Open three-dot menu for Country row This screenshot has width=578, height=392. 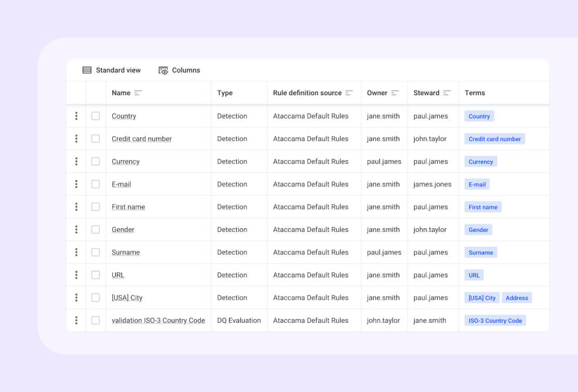[76, 116]
